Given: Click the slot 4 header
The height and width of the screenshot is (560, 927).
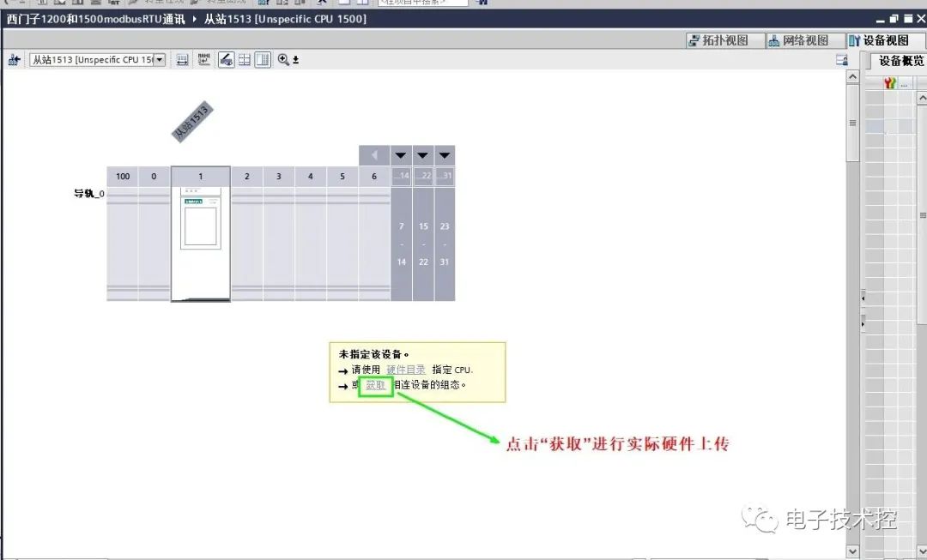Looking at the screenshot, I should (311, 176).
